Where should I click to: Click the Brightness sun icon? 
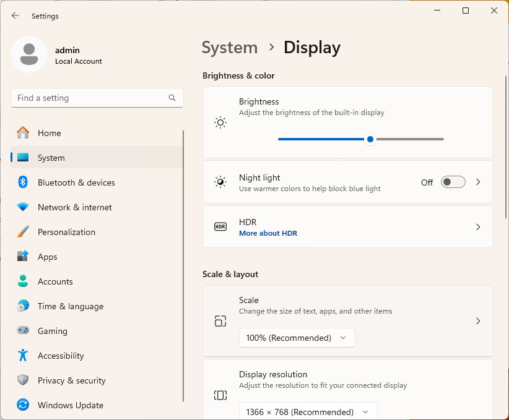[220, 122]
